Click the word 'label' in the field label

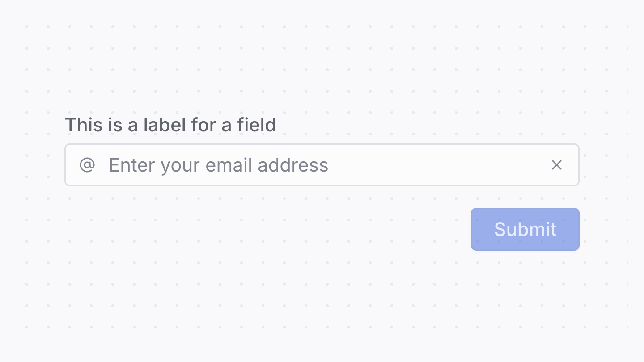[x=165, y=125]
